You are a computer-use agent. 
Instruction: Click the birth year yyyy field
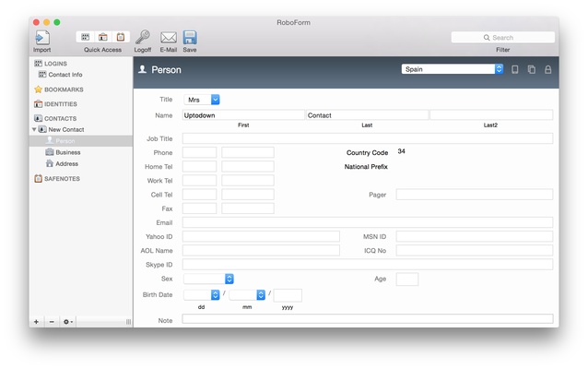pos(288,295)
